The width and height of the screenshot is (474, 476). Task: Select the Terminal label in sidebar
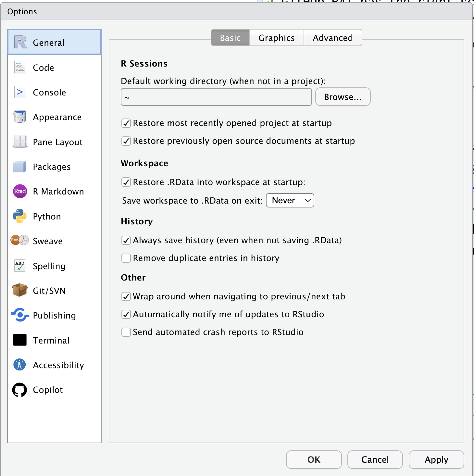tap(51, 340)
